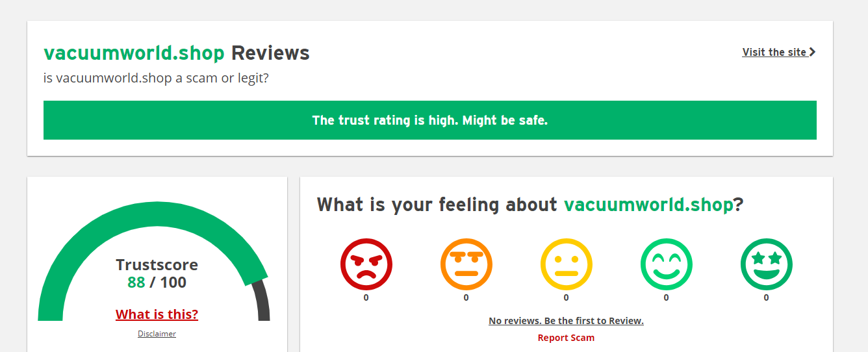Viewport: 868px width, 352px height.
Task: Select the orange annoyed face rating
Action: (466, 264)
